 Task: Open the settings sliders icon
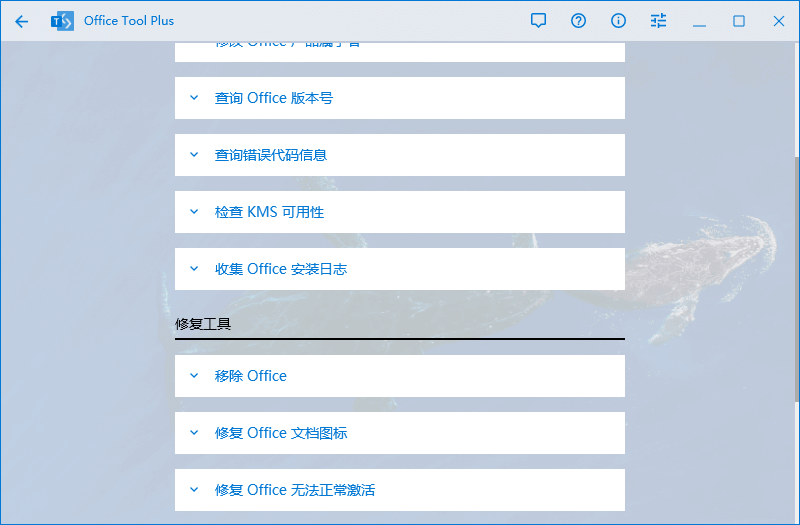click(x=658, y=21)
